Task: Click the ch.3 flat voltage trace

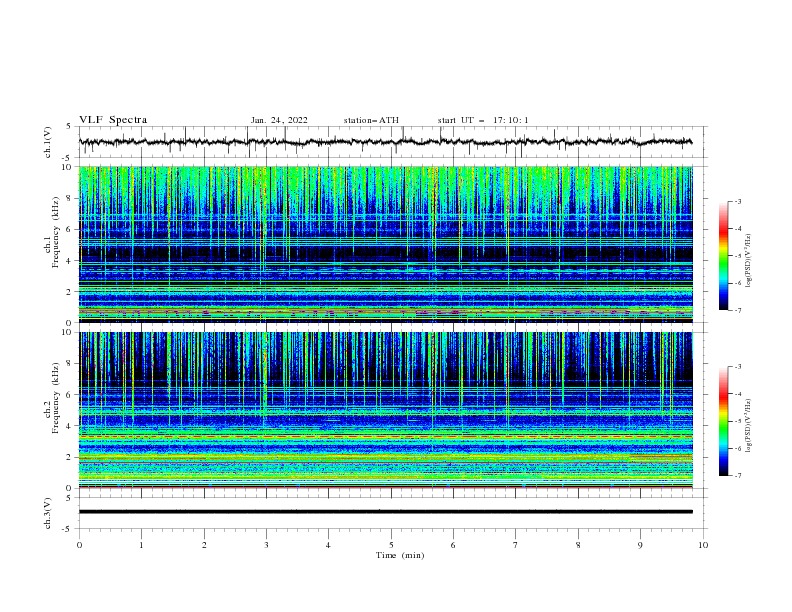Action: [386, 512]
